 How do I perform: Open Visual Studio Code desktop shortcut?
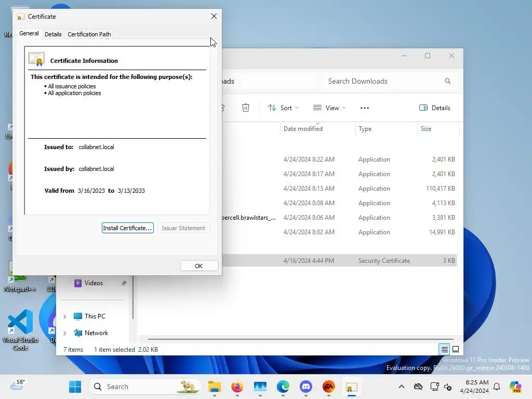click(20, 329)
